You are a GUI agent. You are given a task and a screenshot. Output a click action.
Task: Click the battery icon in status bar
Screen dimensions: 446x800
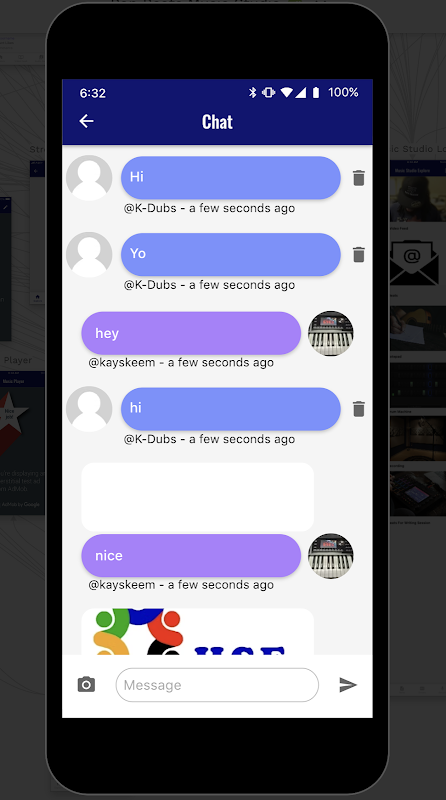pos(316,92)
